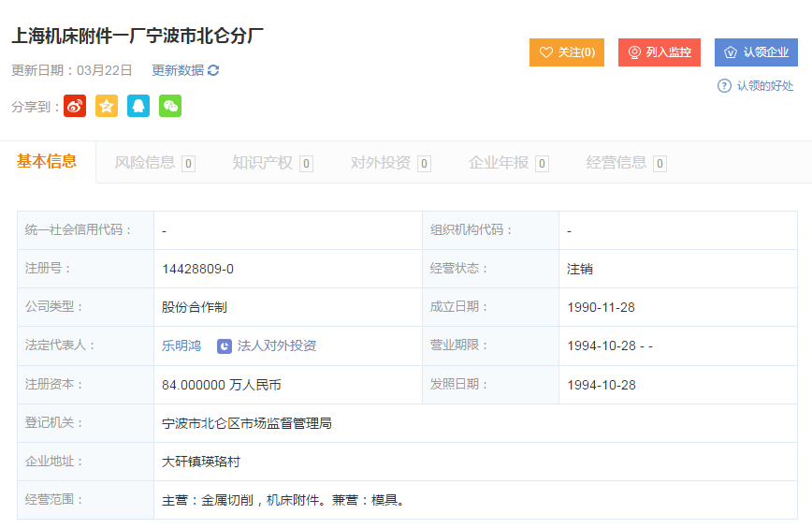Share via blue QQ penguin icon
Viewport: 812px width, 529px height.
coord(138,106)
